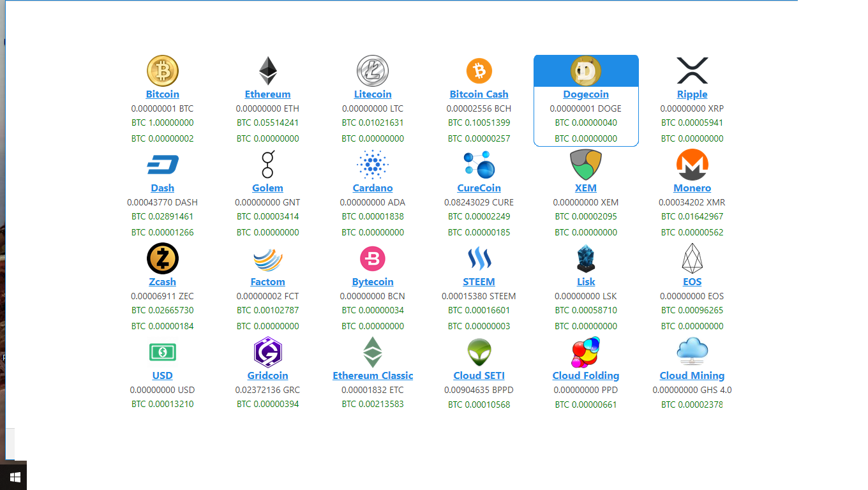
Task: Click the Dash logo icon
Action: tap(162, 165)
